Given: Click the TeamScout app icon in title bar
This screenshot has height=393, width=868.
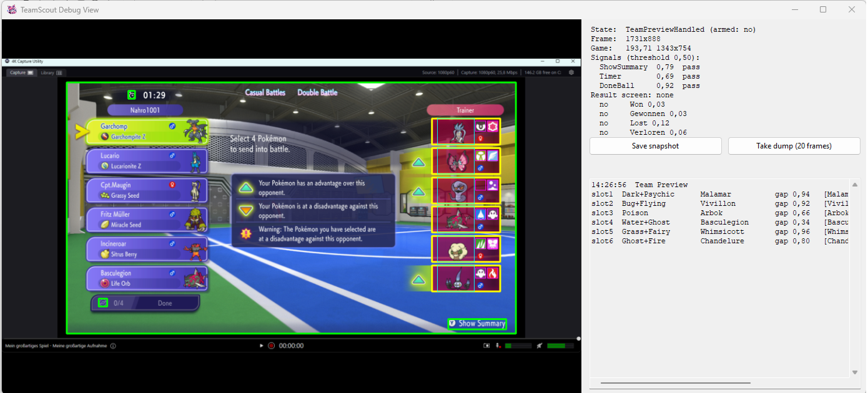Looking at the screenshot, I should tap(12, 9).
